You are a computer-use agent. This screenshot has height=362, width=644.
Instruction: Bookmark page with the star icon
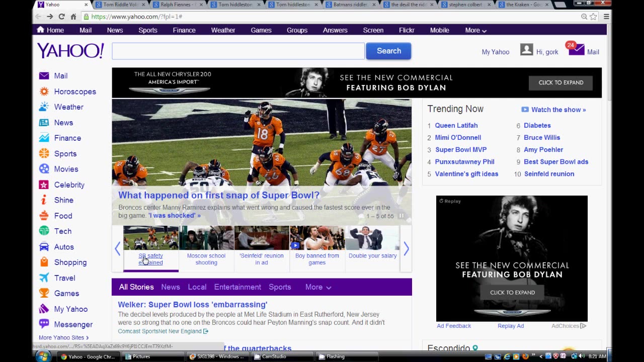[593, 17]
